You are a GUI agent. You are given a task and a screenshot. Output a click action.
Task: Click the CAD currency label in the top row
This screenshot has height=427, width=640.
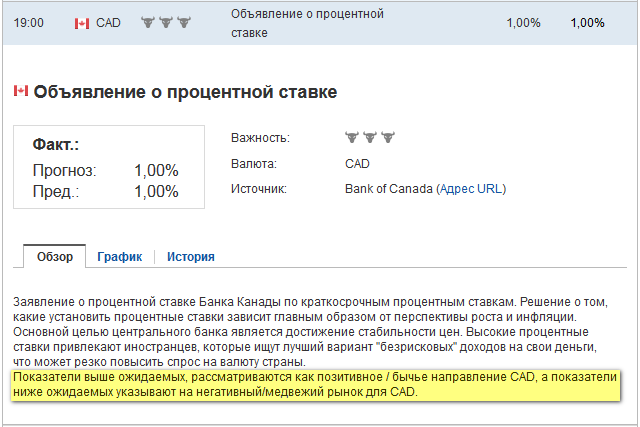click(108, 23)
